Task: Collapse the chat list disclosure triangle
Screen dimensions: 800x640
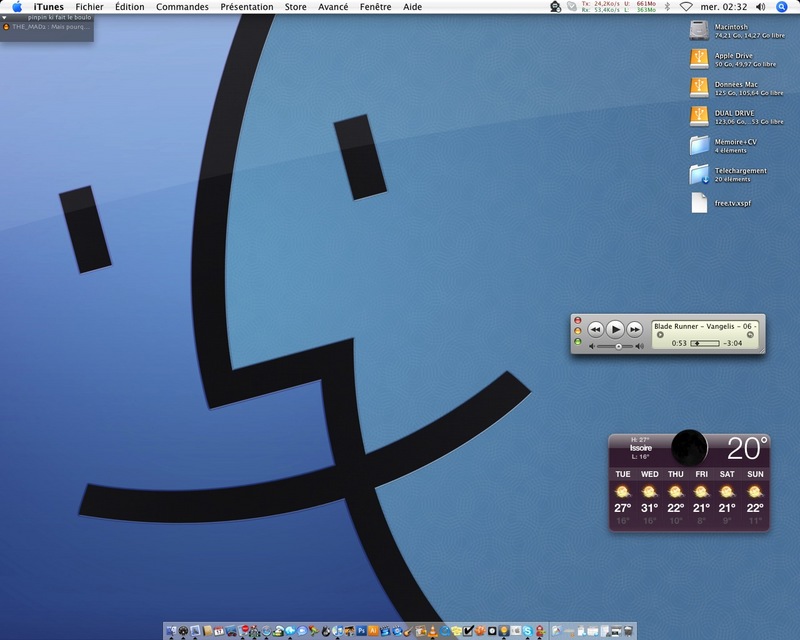Action: point(5,18)
